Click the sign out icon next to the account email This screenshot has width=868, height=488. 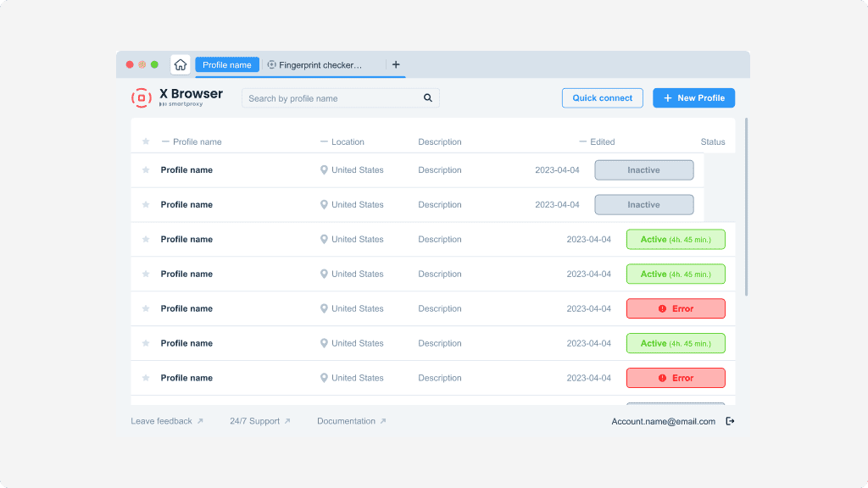[x=730, y=420]
